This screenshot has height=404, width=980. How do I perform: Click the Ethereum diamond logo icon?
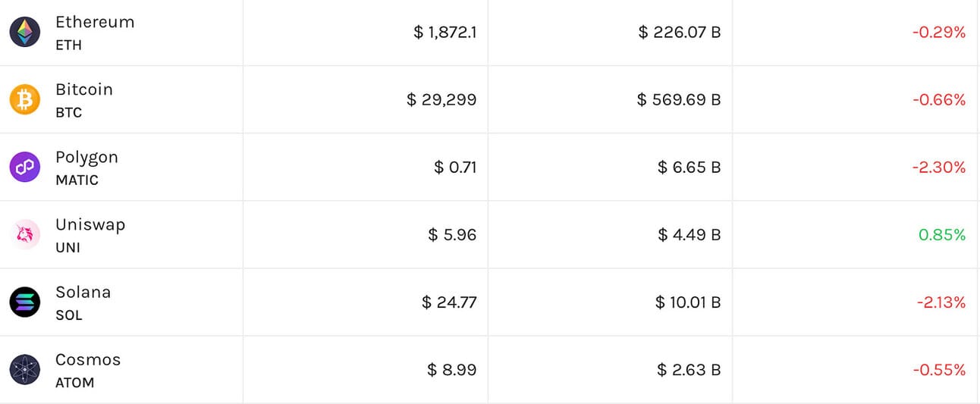[25, 32]
